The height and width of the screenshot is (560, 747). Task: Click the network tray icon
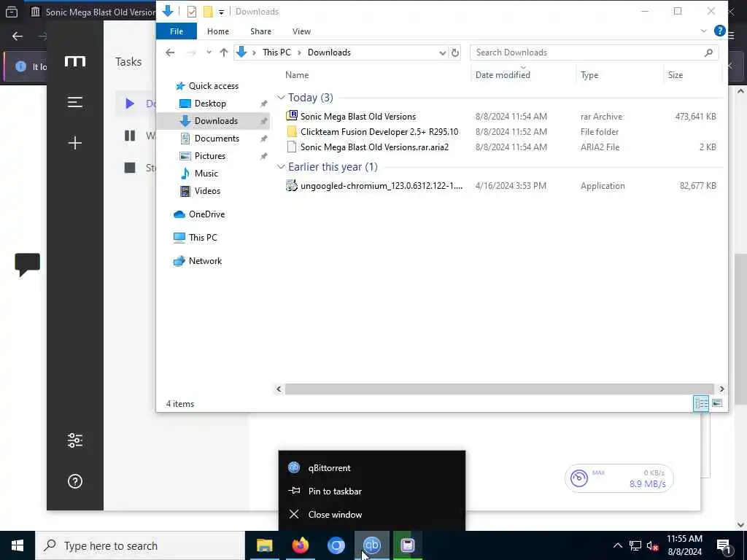[635, 545]
